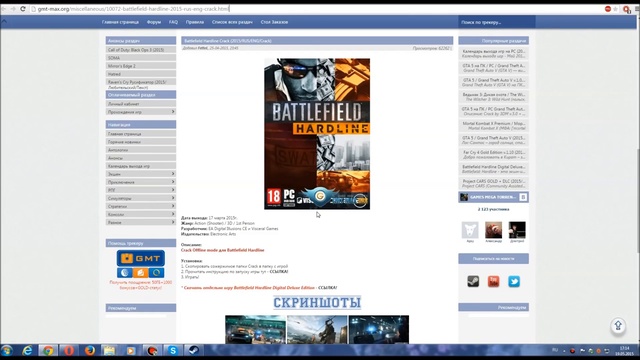Viewport: 640px width, 360px height.
Task: Click the Windows Start button
Action: [x=7, y=350]
